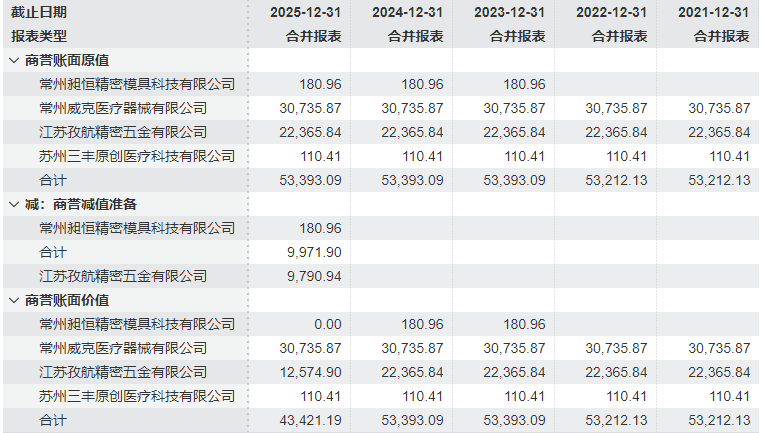Click 合并报表 under 2021-12-31
The height and width of the screenshot is (433, 765).
[x=722, y=36]
